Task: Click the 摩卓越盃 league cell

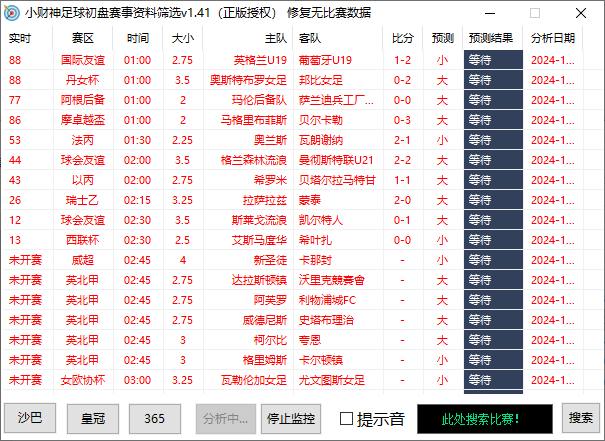Action: tap(82, 120)
